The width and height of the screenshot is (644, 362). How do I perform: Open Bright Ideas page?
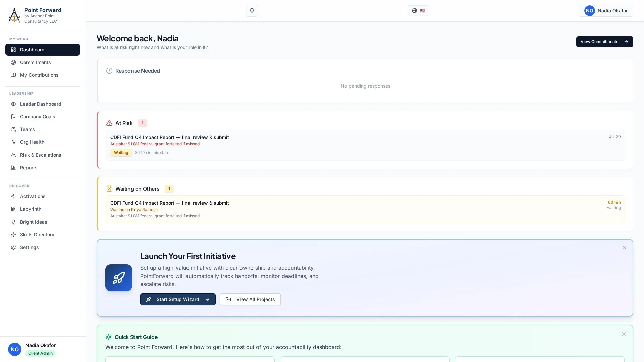(43, 222)
